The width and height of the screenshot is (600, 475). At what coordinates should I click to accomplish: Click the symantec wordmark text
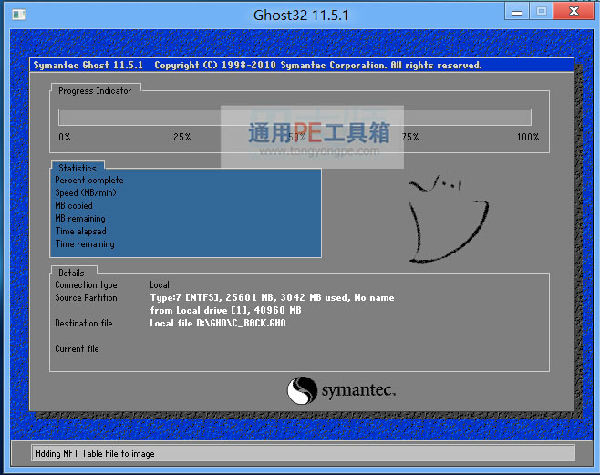[x=359, y=390]
